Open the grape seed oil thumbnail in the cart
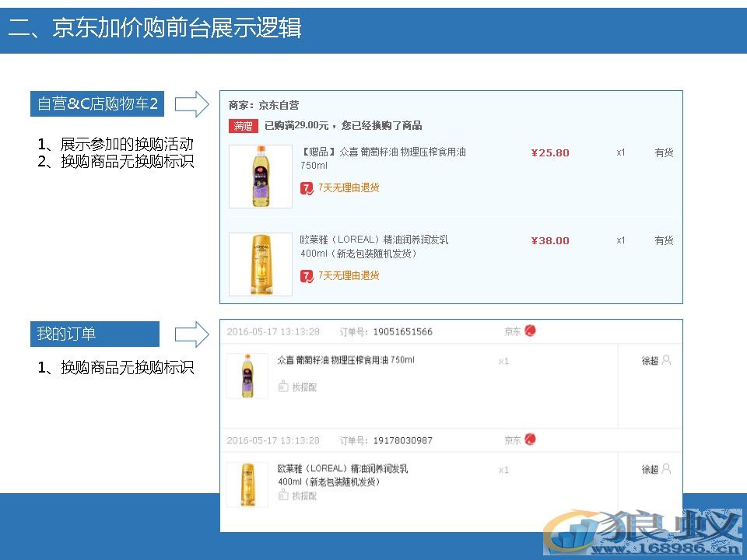The image size is (747, 560). (261, 177)
